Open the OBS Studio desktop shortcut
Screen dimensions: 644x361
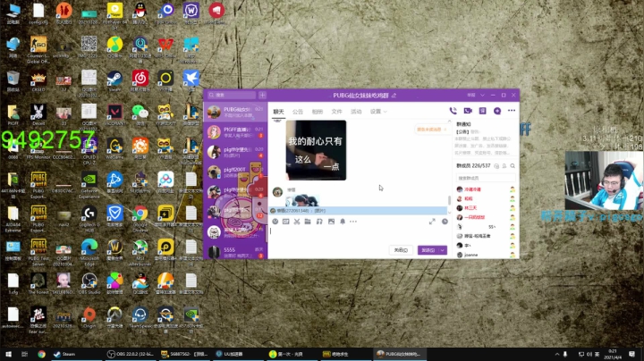point(89,283)
